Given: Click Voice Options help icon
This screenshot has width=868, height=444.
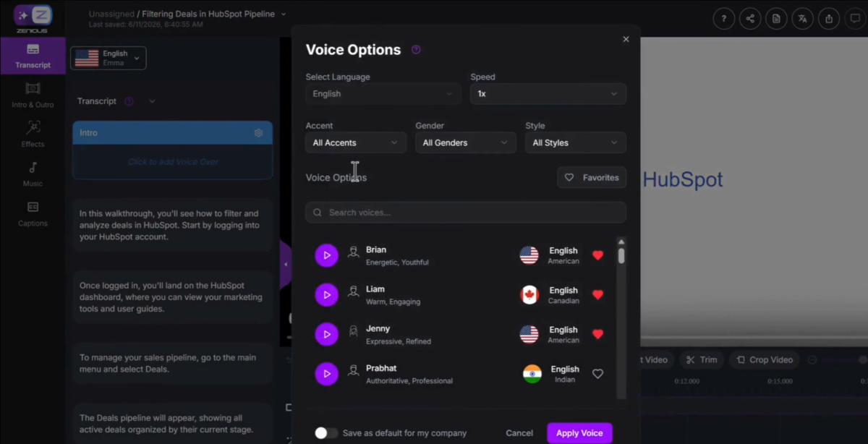Looking at the screenshot, I should coord(416,50).
